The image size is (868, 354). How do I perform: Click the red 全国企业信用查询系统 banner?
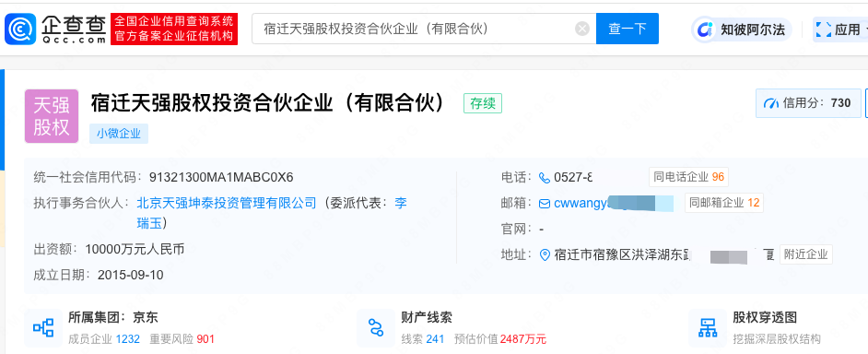click(x=174, y=29)
